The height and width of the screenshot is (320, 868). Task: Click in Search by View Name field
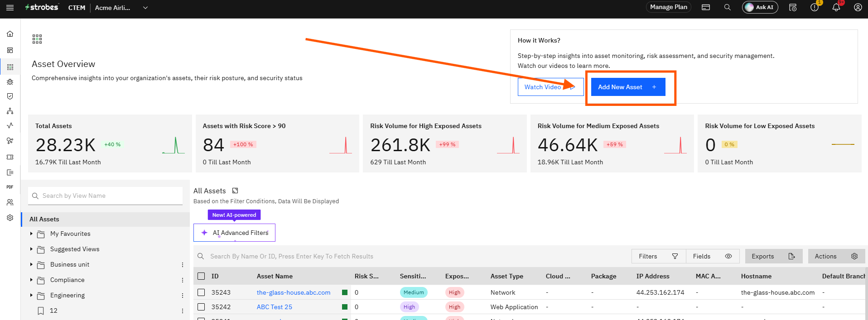106,196
